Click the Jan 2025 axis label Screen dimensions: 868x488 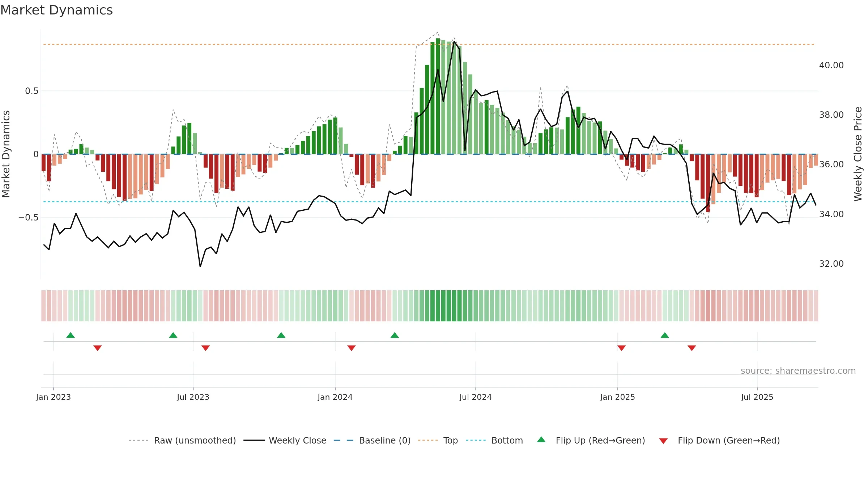click(x=617, y=397)
